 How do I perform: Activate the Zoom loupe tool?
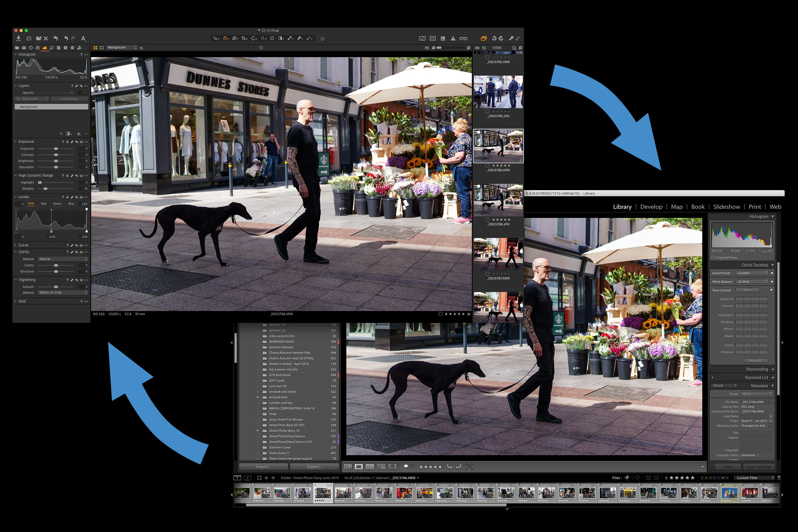coord(234,38)
